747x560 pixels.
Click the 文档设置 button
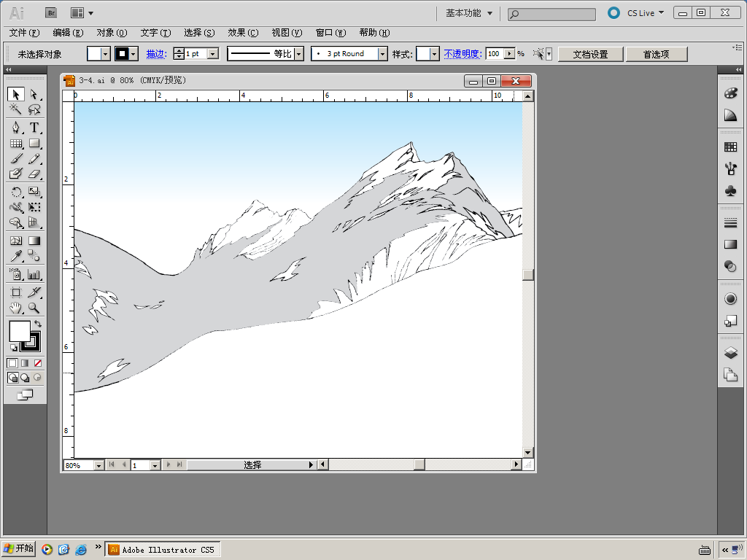tap(590, 54)
